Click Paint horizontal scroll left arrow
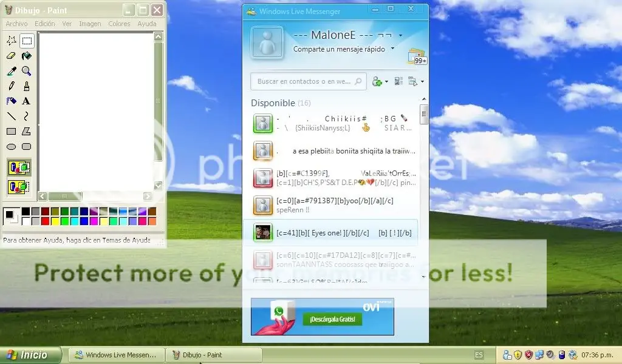 point(43,196)
